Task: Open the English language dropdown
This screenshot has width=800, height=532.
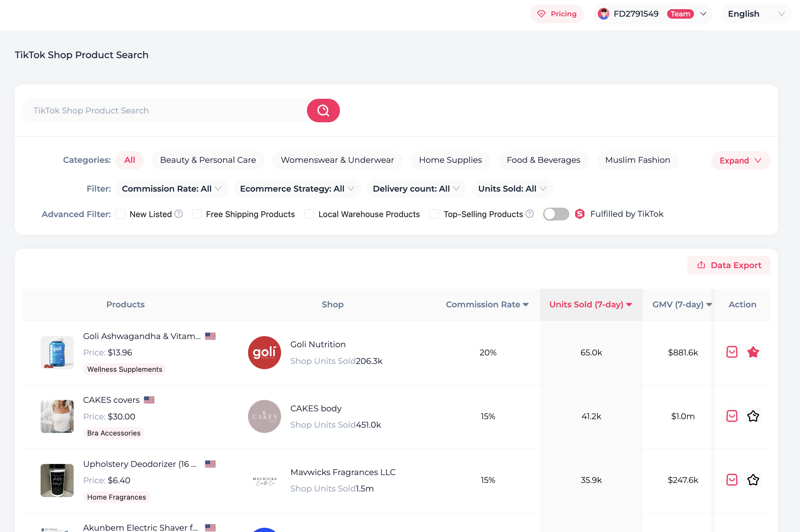Action: [x=756, y=14]
